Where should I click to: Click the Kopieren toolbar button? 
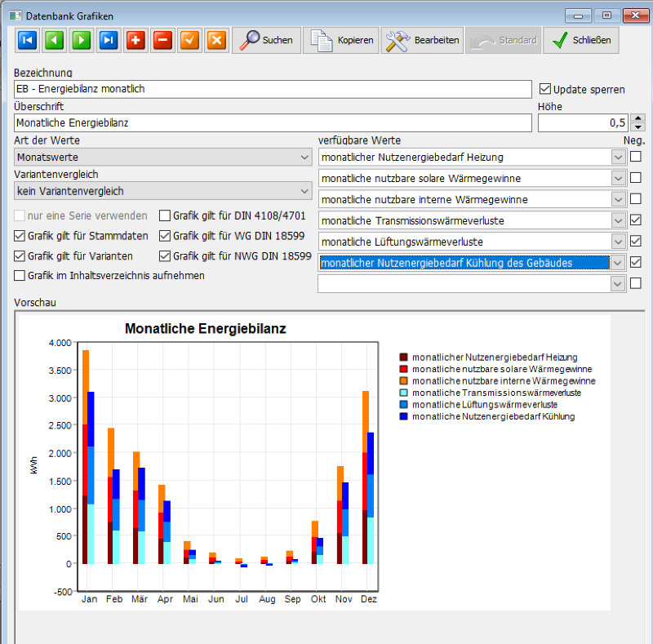click(342, 40)
